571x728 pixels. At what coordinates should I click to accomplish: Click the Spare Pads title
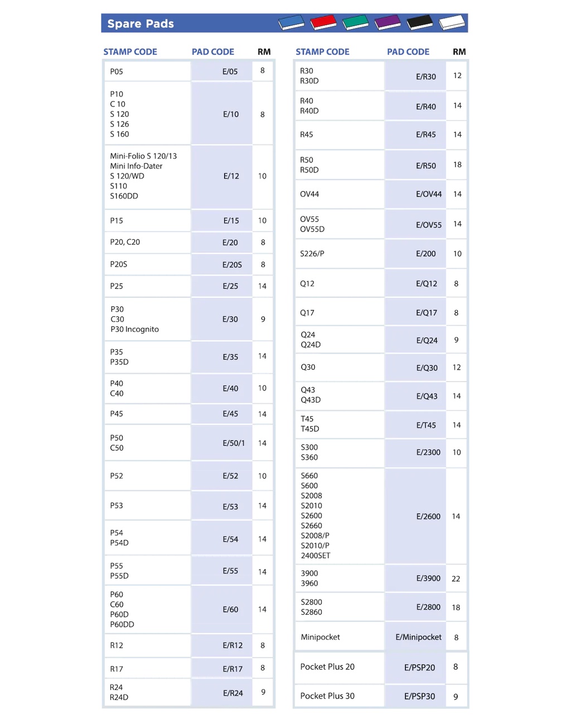pos(141,23)
